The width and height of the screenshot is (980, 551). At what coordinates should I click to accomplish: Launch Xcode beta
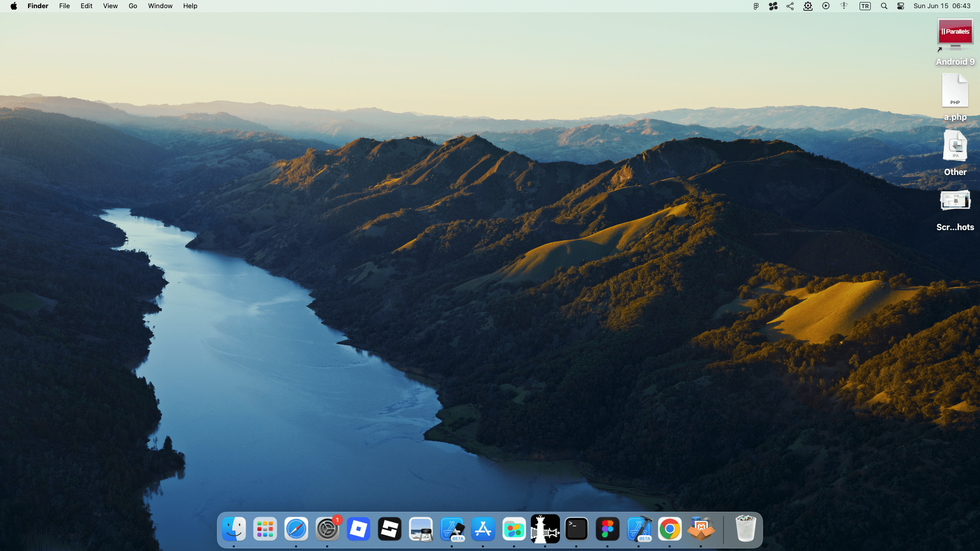[639, 529]
